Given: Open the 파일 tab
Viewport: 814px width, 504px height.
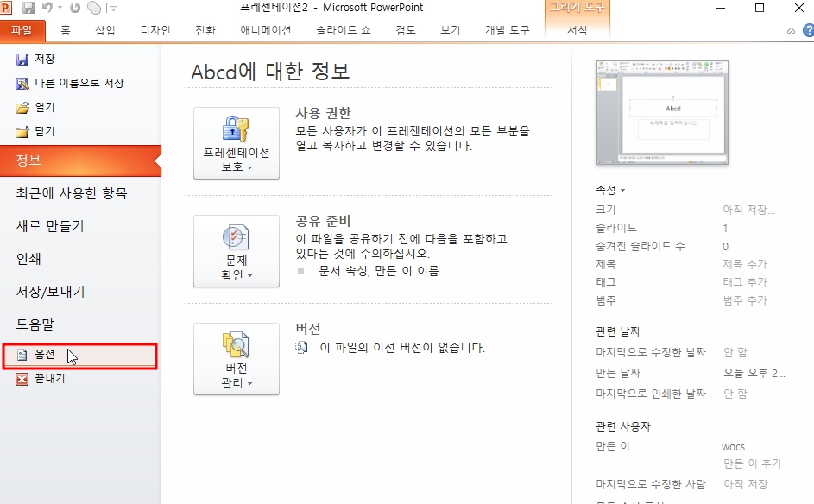Looking at the screenshot, I should [22, 30].
